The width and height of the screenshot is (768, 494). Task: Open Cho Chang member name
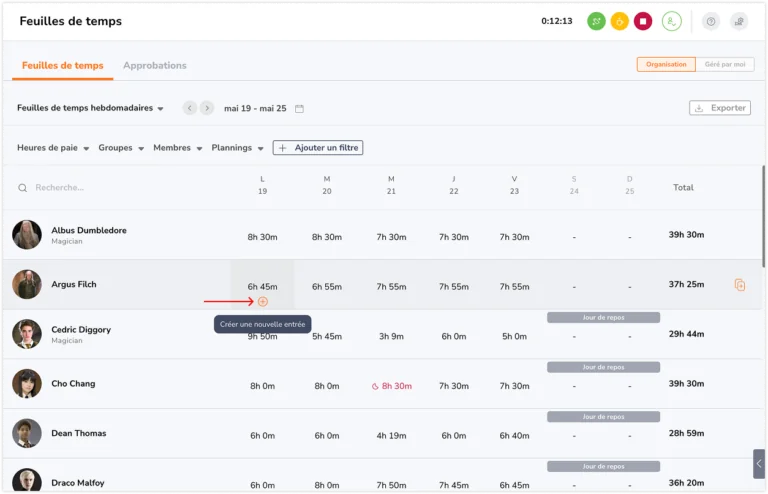point(73,383)
